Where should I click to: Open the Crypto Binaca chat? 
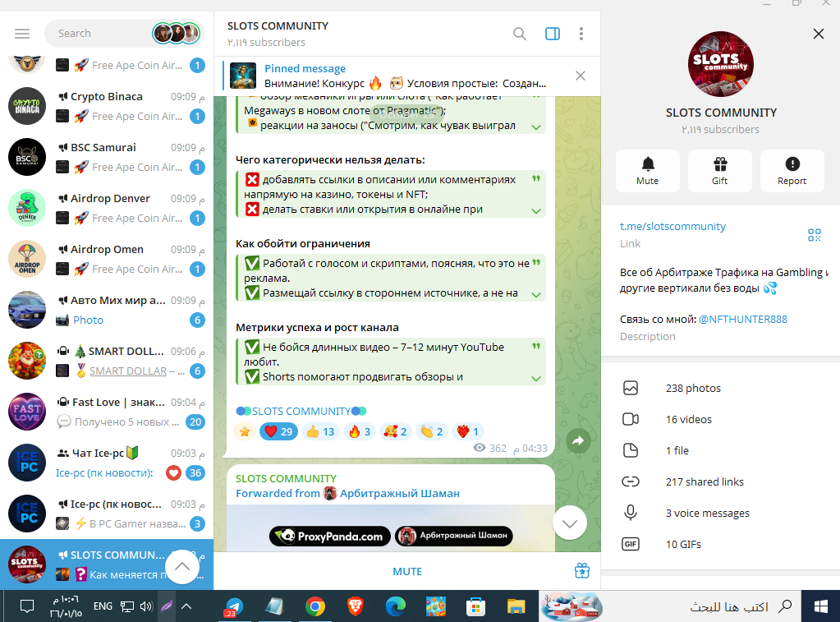point(107,106)
